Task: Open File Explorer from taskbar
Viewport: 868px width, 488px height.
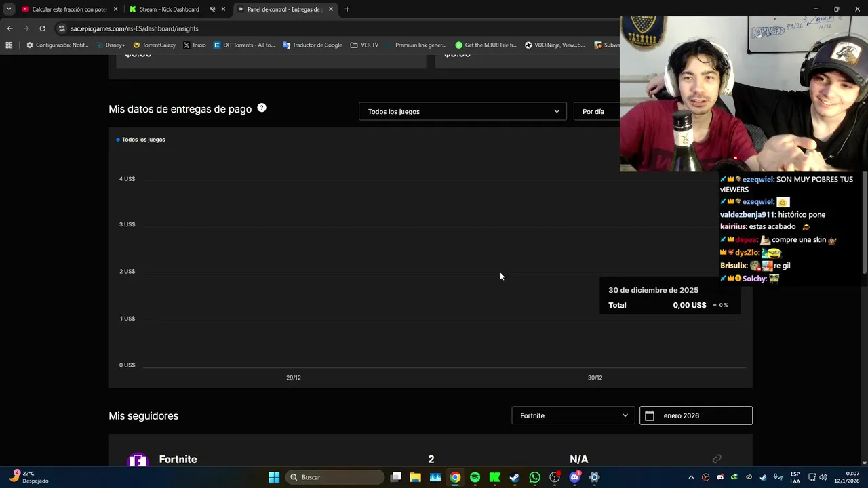Action: (x=416, y=477)
